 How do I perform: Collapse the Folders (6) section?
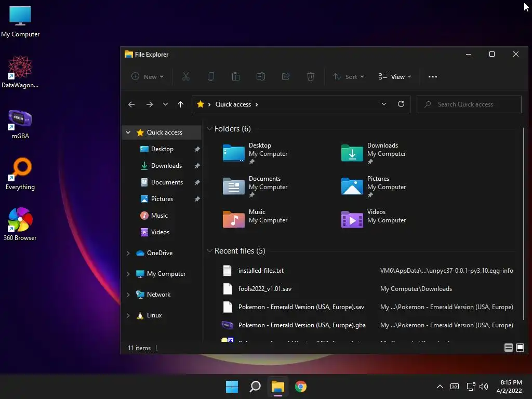click(210, 129)
